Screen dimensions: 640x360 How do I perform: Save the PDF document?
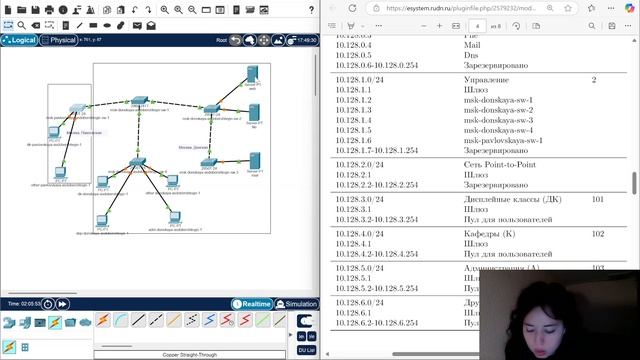coord(612,26)
